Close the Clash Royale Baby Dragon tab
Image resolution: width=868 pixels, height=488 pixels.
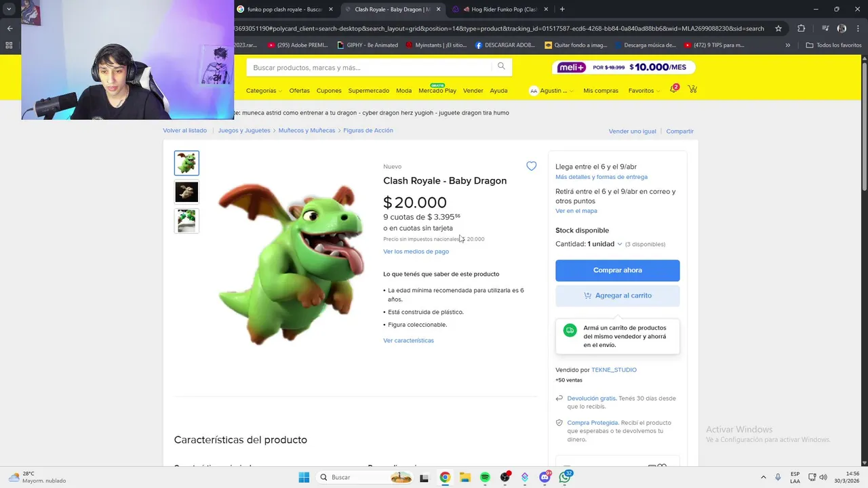click(x=438, y=9)
